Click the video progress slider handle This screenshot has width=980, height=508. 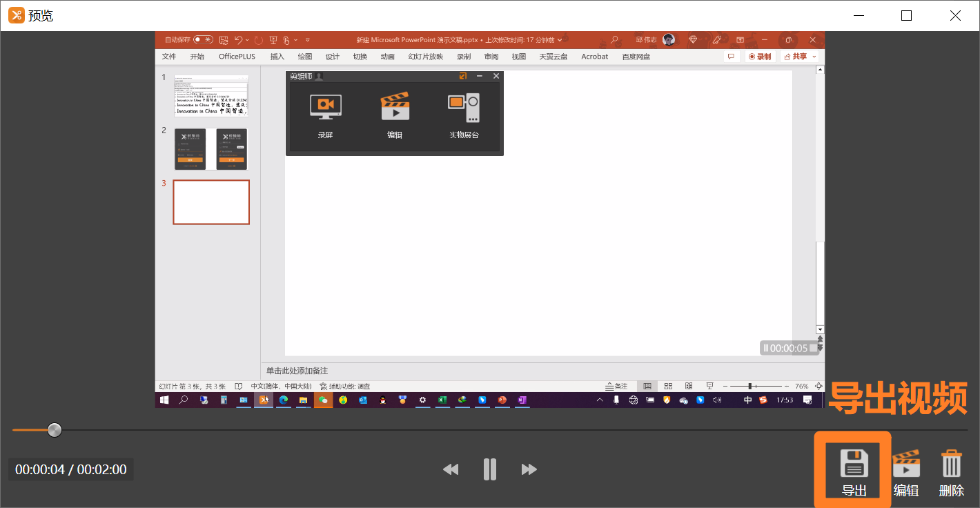pos(55,430)
